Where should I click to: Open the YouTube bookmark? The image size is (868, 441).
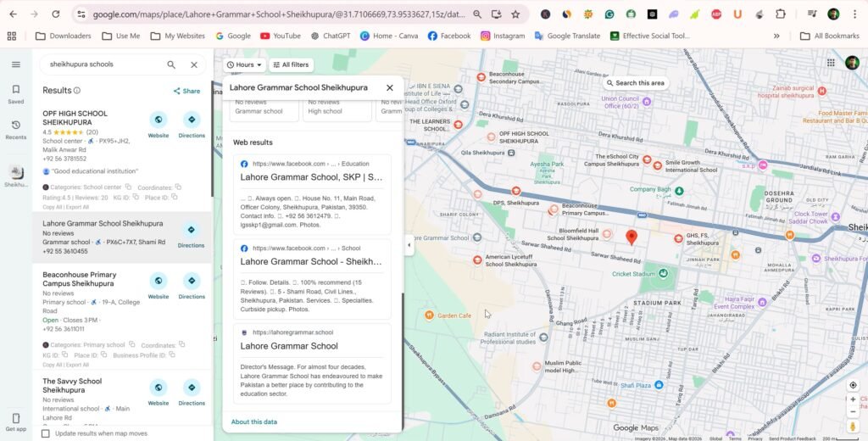pos(281,36)
